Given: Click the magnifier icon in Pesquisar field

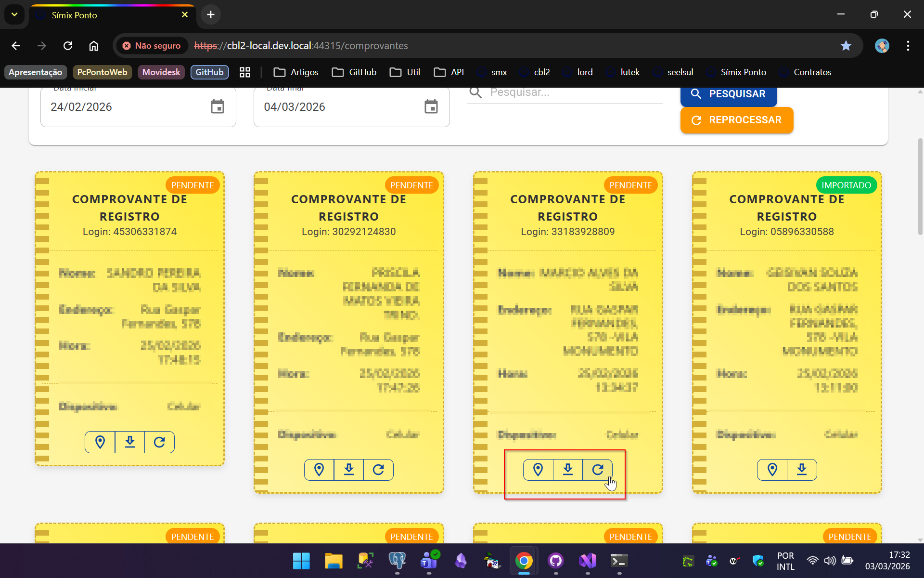Looking at the screenshot, I should coord(475,92).
